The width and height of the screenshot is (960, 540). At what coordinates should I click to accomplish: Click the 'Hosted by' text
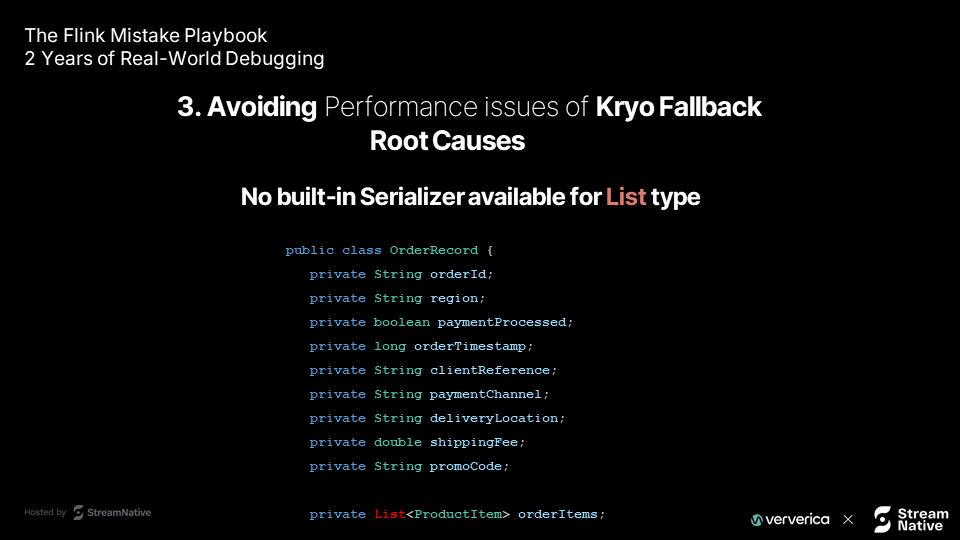pyautogui.click(x=45, y=512)
